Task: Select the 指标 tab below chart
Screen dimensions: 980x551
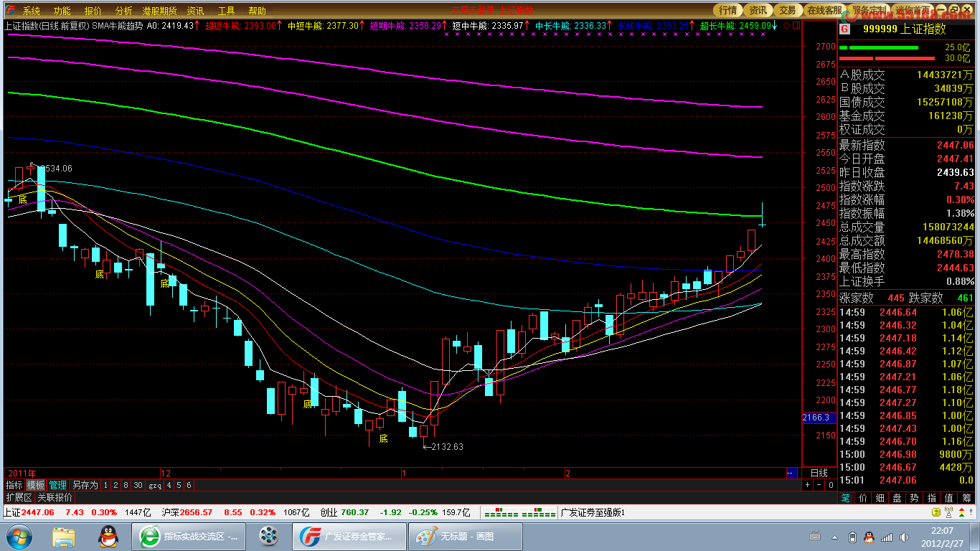Action: point(14,485)
